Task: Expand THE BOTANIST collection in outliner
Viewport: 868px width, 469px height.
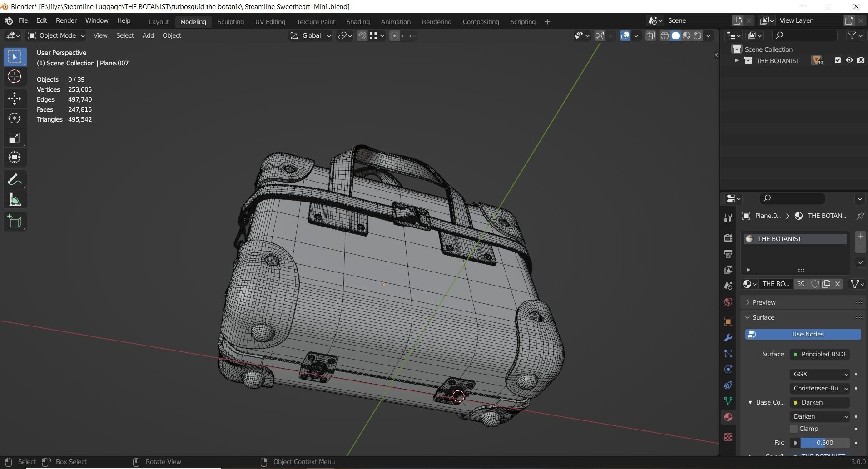Action: tap(736, 60)
